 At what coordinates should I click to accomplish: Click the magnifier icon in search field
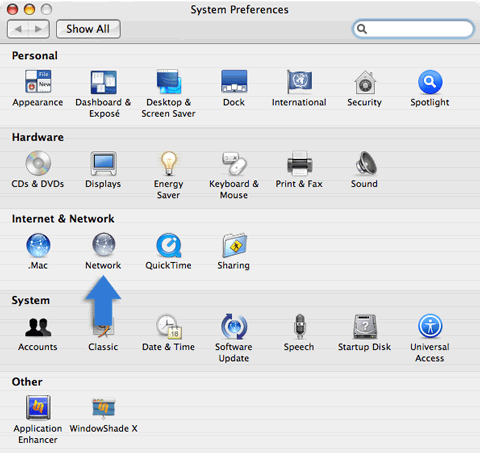[362, 29]
